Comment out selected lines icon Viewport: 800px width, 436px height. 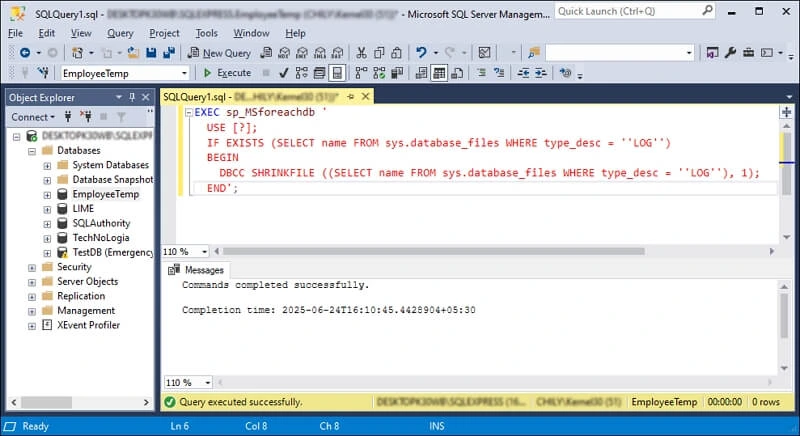pos(481,73)
